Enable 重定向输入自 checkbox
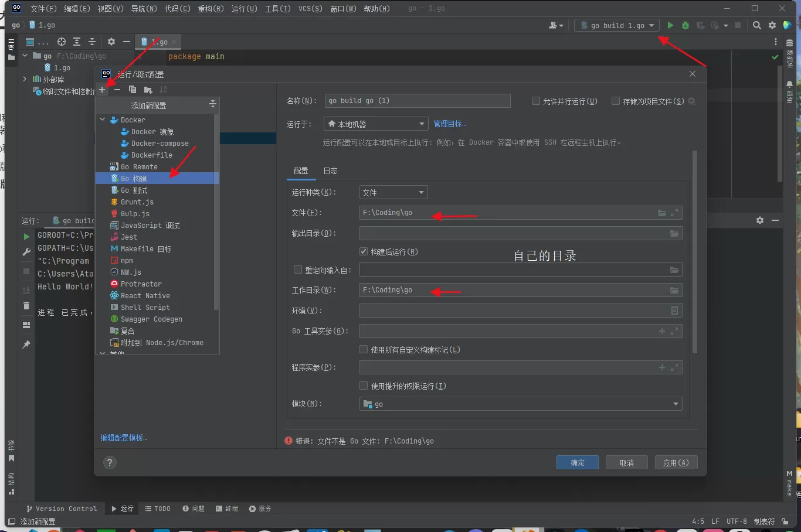 coord(298,270)
